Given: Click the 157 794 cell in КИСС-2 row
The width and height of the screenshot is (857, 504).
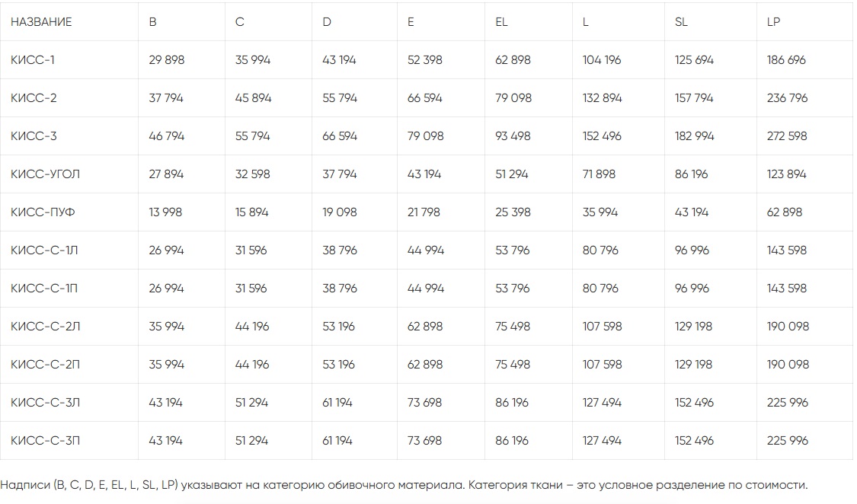Looking at the screenshot, I should coord(694,98).
